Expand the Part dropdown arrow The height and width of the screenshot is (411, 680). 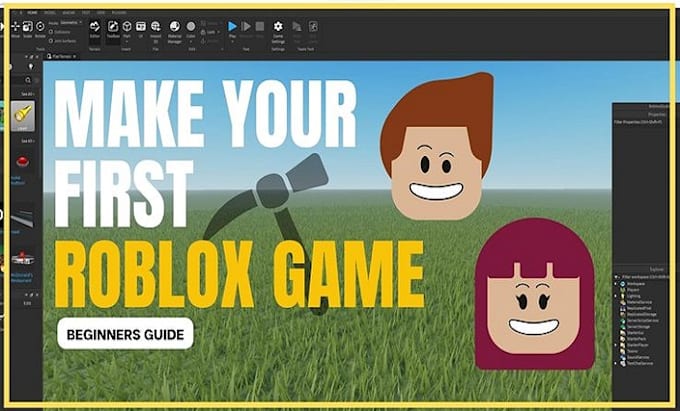[x=127, y=42]
